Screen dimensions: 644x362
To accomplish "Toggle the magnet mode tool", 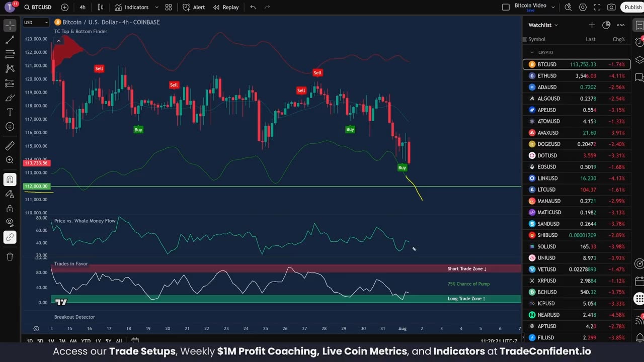I will (x=10, y=179).
